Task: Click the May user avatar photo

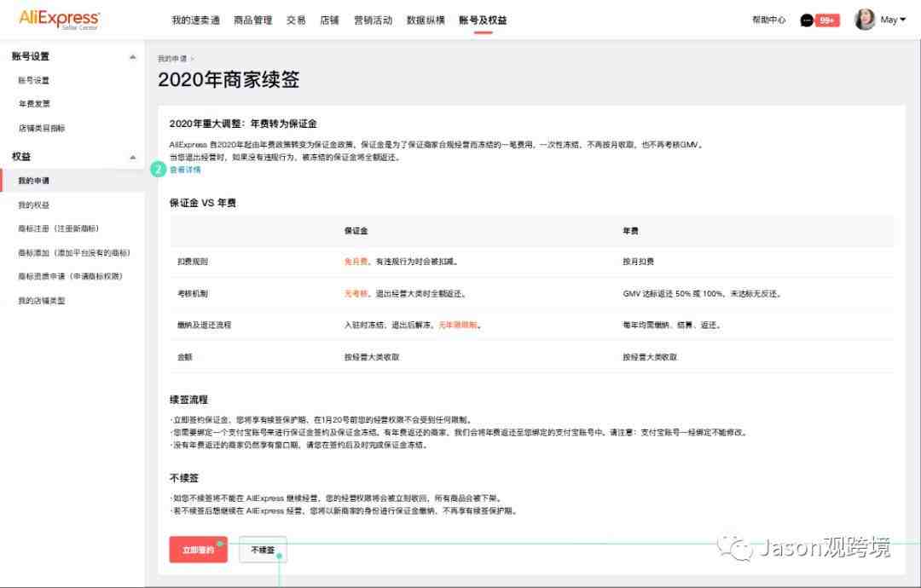Action: (x=865, y=20)
